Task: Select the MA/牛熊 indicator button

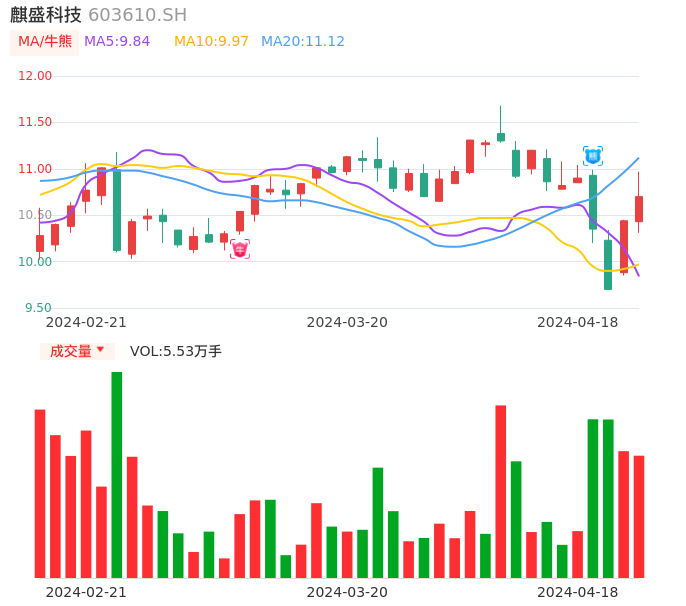Action: [45, 42]
